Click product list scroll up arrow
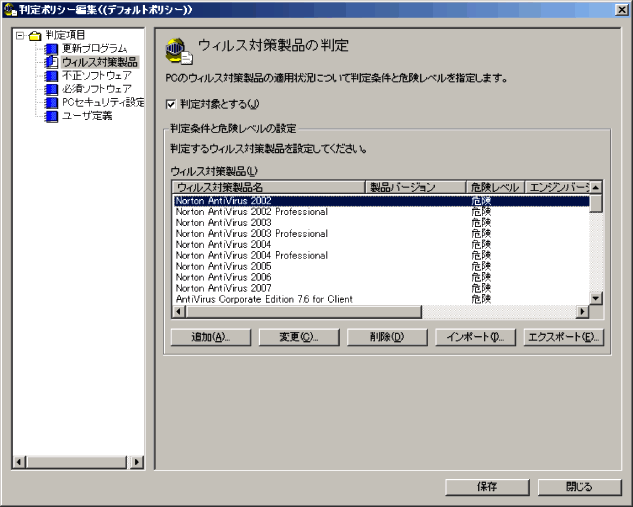 click(596, 187)
